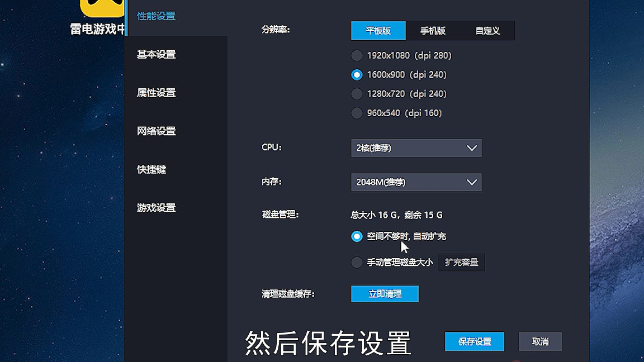
Task: Select the 平板版 (Tablet) resolution mode
Action: coord(378,31)
